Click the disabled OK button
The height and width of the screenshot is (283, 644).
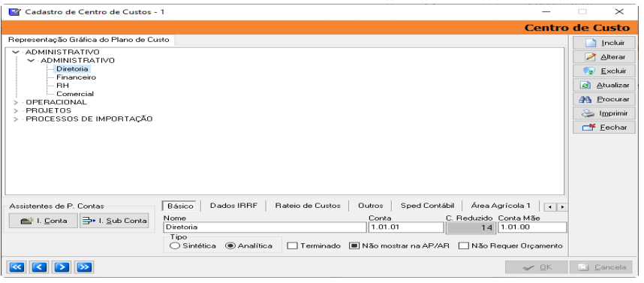(537, 267)
